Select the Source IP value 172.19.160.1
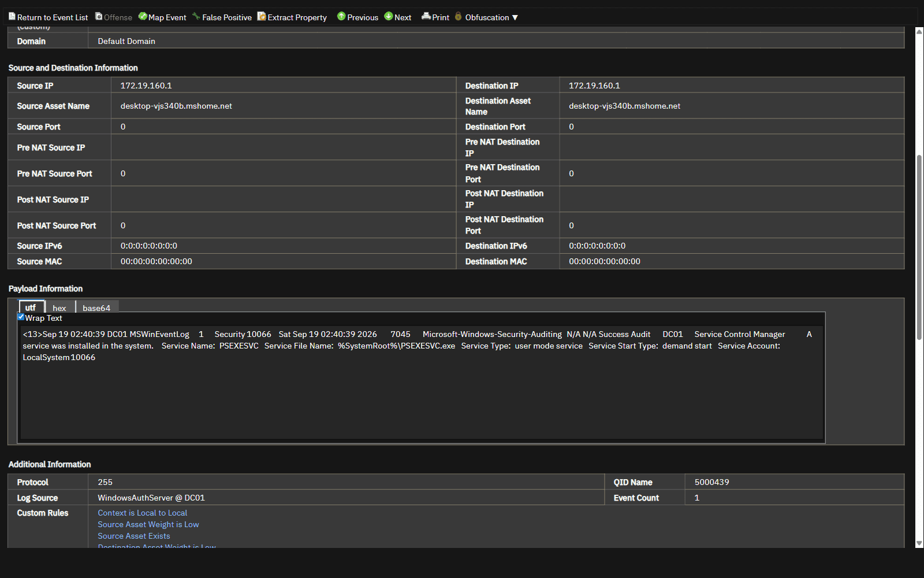The image size is (924, 578). (x=146, y=86)
